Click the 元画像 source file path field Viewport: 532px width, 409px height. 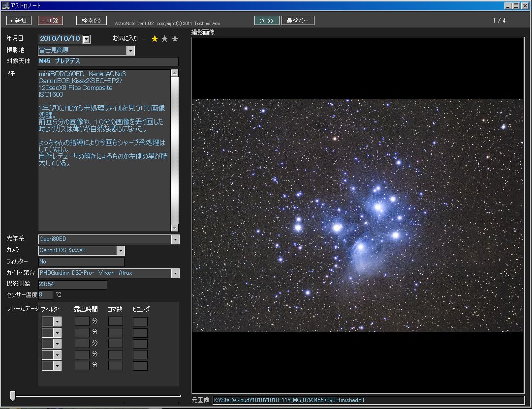tap(369, 400)
